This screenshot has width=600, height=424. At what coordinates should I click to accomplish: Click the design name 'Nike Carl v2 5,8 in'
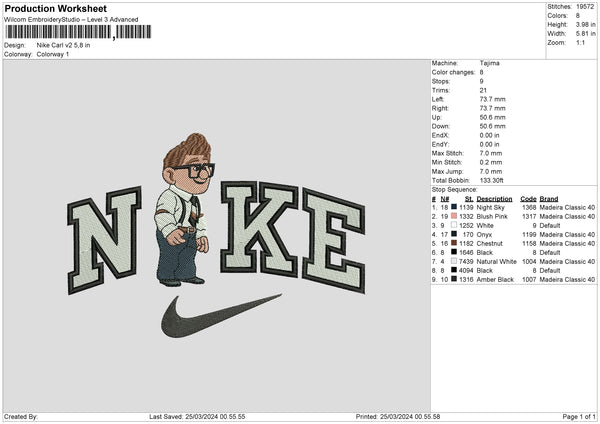pyautogui.click(x=64, y=45)
